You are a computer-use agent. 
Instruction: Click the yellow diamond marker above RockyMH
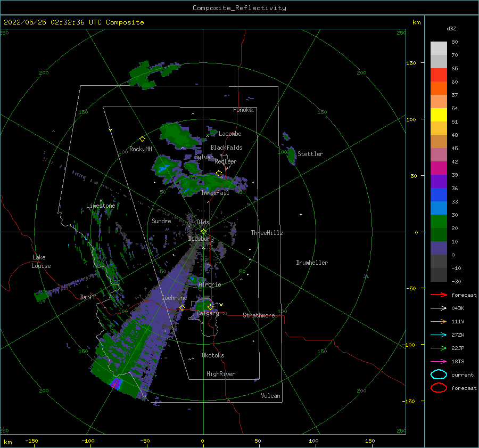[142, 139]
